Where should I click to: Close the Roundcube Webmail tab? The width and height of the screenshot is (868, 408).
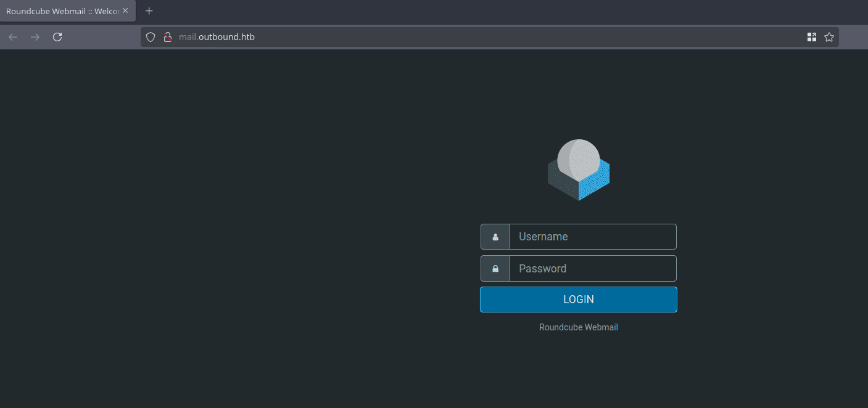point(125,11)
